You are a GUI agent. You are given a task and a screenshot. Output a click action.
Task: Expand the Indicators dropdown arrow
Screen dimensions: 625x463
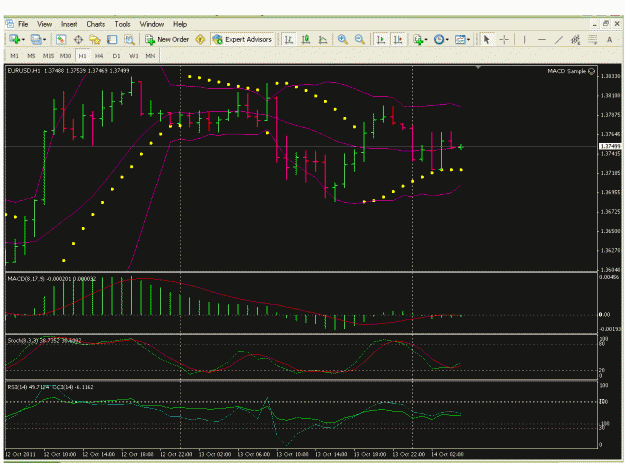coord(426,39)
